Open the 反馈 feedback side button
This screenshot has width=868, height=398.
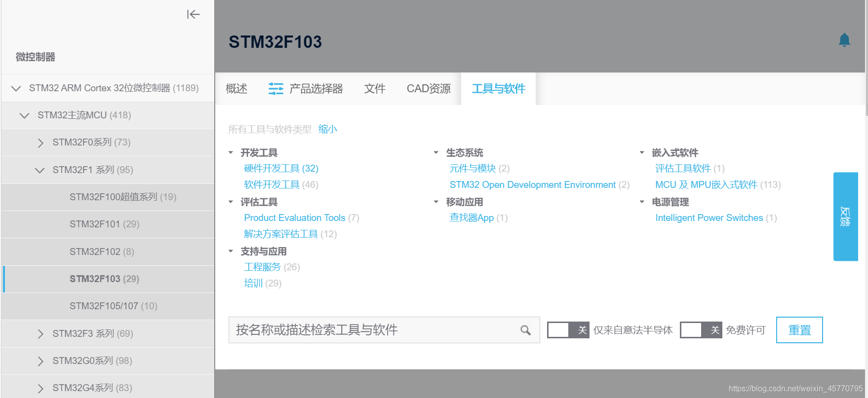point(845,217)
